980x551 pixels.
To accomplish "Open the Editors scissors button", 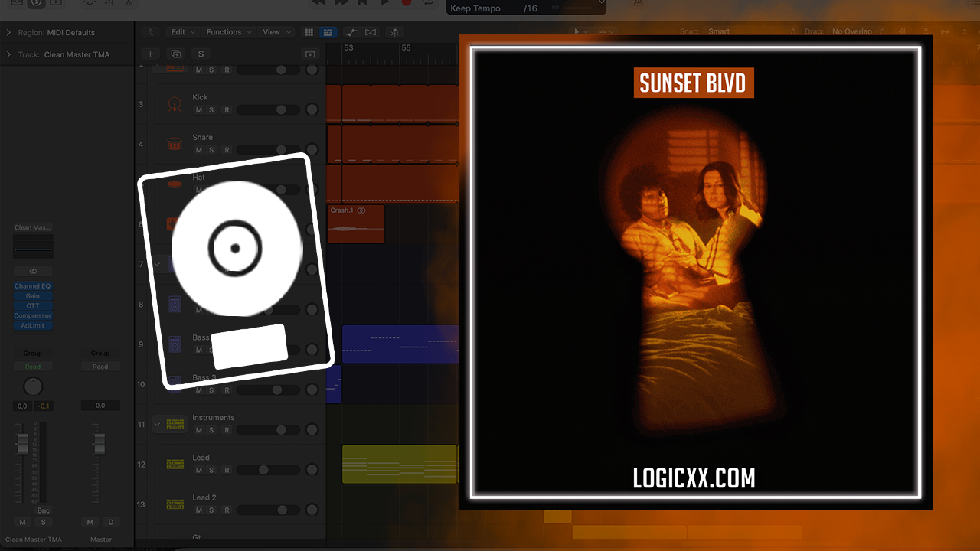I will (x=128, y=3).
